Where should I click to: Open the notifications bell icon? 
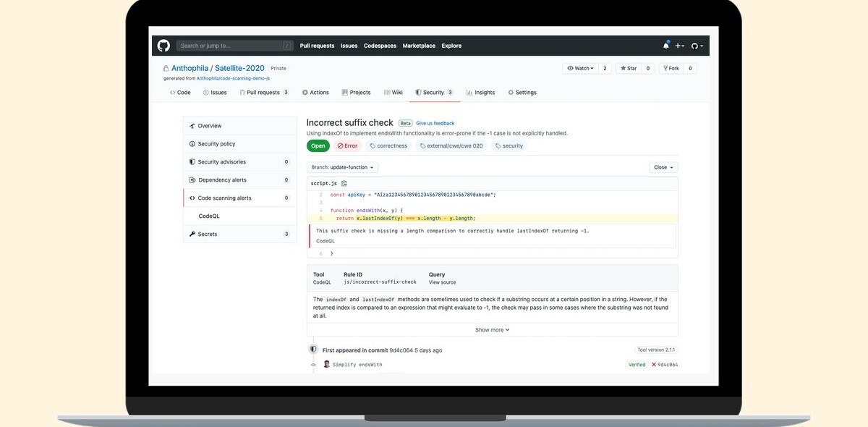(665, 45)
